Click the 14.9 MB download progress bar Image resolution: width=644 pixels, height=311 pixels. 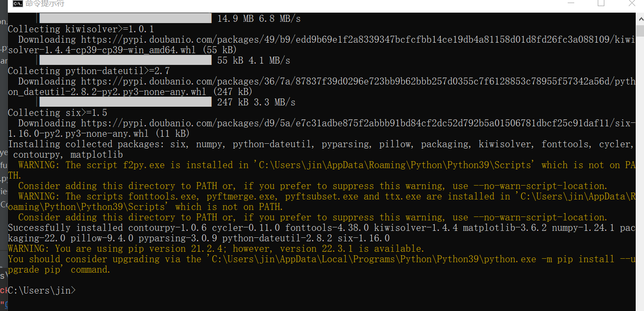click(126, 18)
